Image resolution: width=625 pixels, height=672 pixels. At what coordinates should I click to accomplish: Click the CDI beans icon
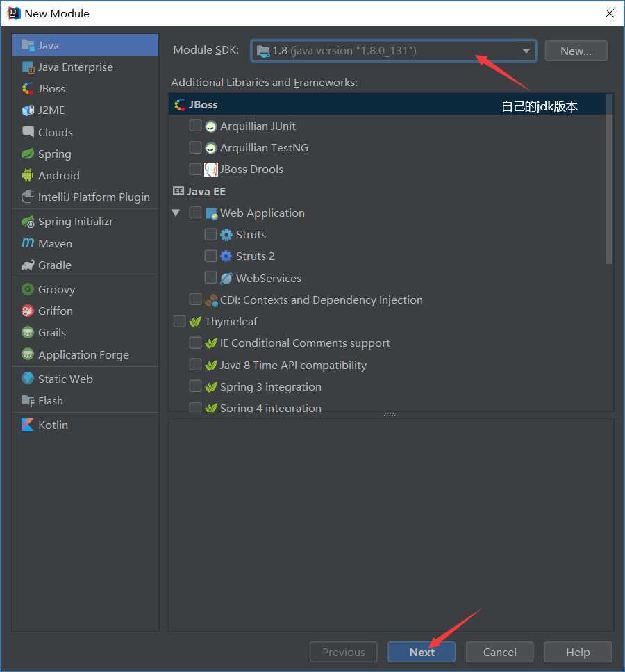211,300
